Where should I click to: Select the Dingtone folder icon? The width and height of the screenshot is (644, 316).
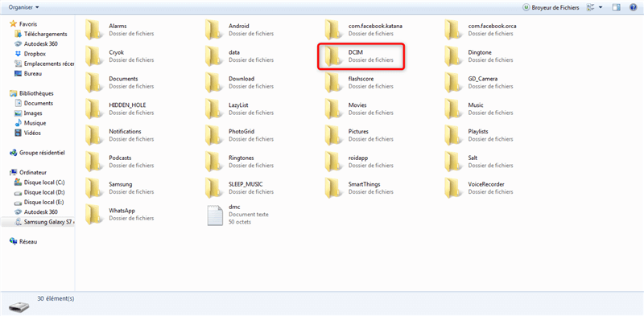(453, 55)
